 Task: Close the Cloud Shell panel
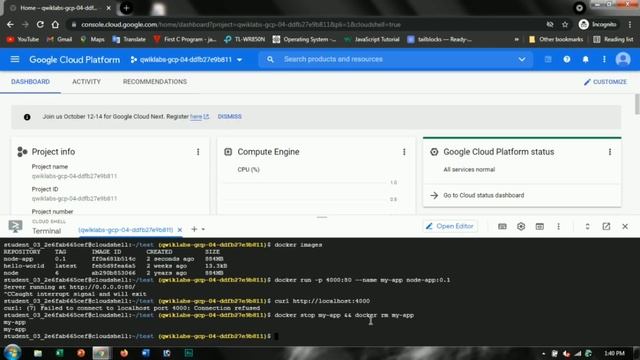coord(625,227)
